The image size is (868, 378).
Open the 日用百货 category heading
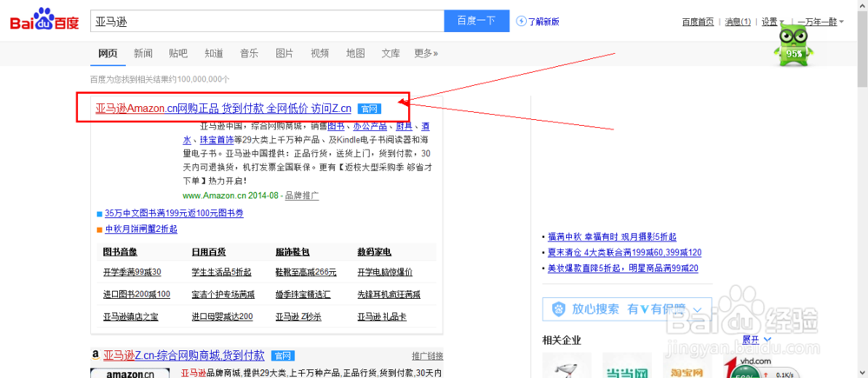pos(208,252)
